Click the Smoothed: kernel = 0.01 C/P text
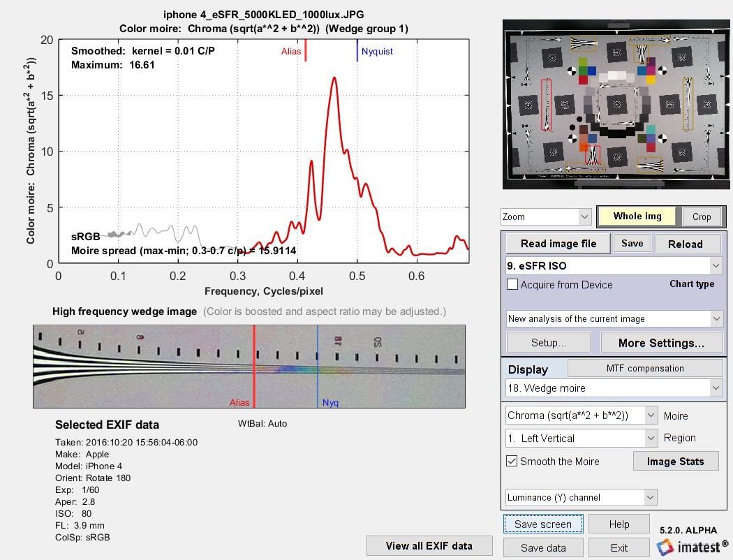Viewport: 733px width, 560px height. coord(143,51)
